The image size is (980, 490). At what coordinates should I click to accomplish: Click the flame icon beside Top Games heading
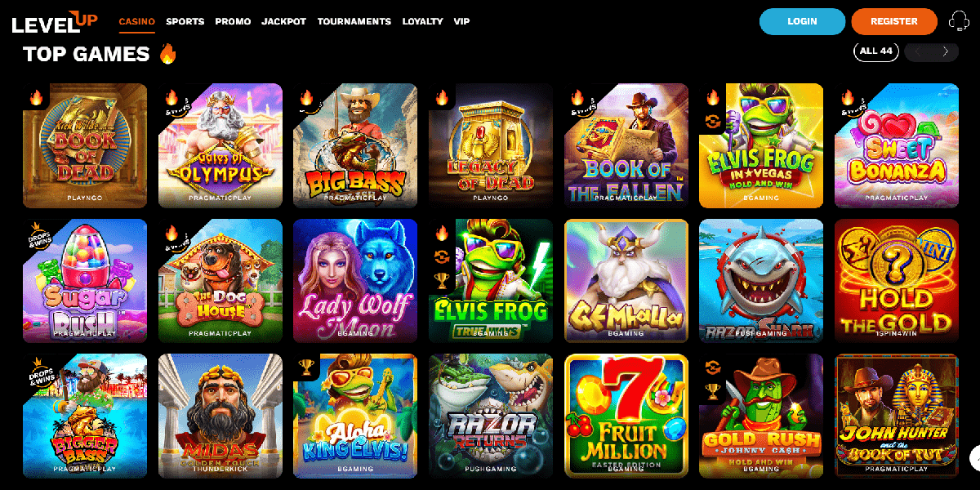pyautogui.click(x=167, y=54)
